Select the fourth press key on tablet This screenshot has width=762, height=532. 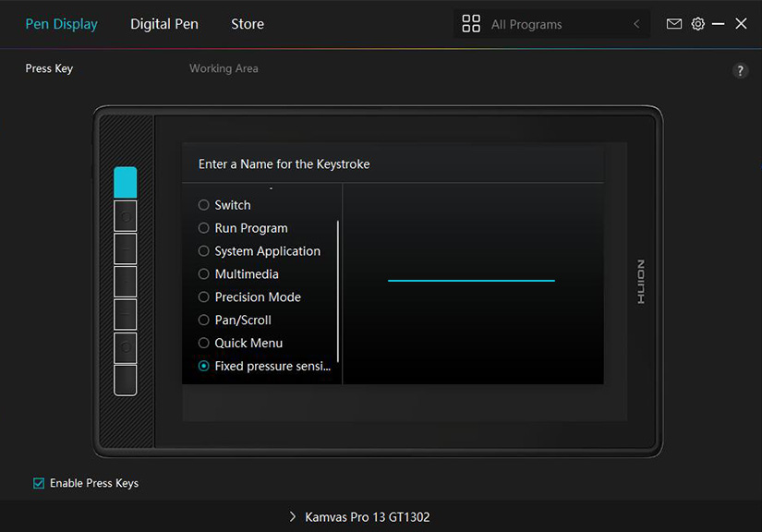coord(126,282)
